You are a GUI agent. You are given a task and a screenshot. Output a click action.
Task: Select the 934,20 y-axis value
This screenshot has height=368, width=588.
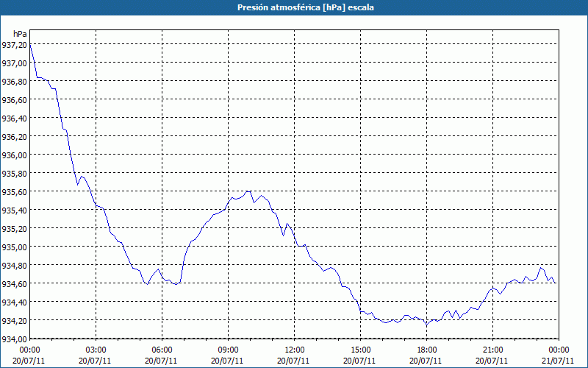pyautogui.click(x=14, y=321)
